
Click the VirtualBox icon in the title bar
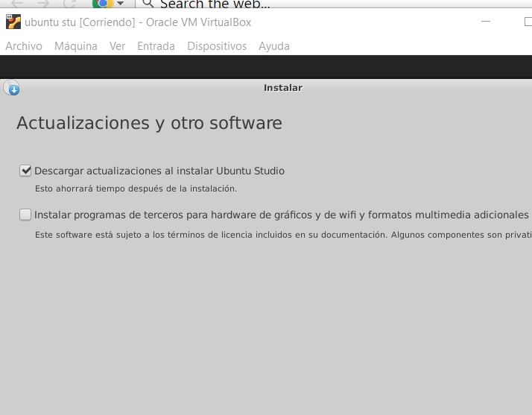click(x=13, y=22)
